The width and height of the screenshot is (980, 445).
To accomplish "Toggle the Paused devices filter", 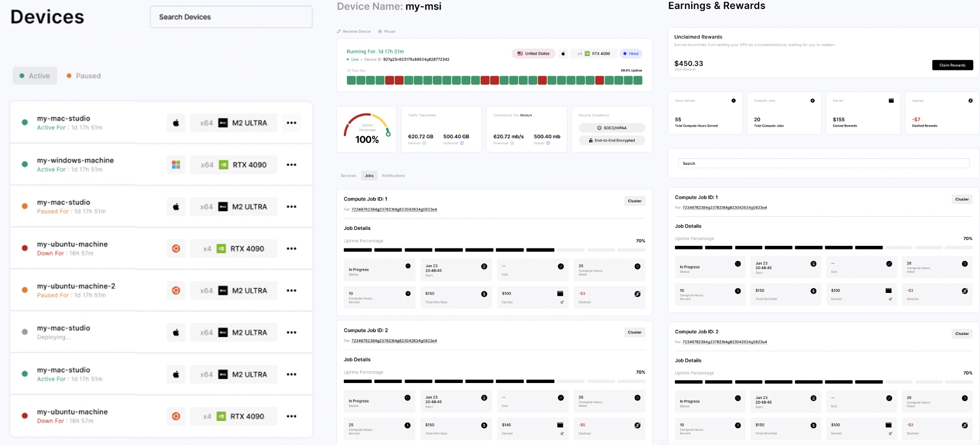I will point(84,76).
